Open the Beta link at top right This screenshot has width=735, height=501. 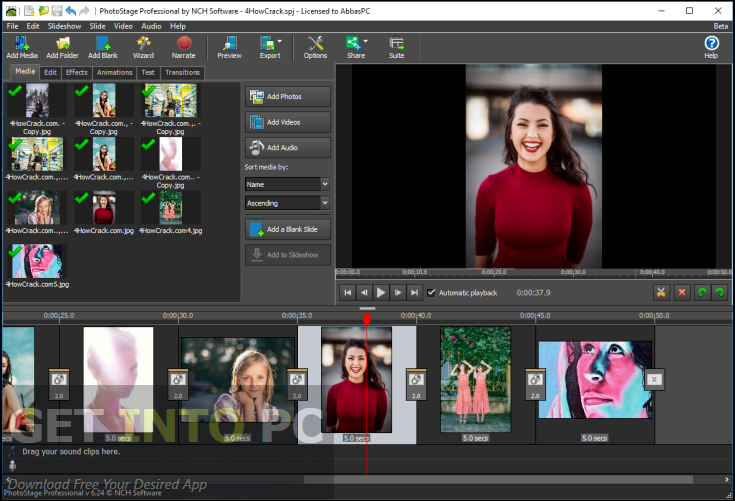tap(720, 26)
